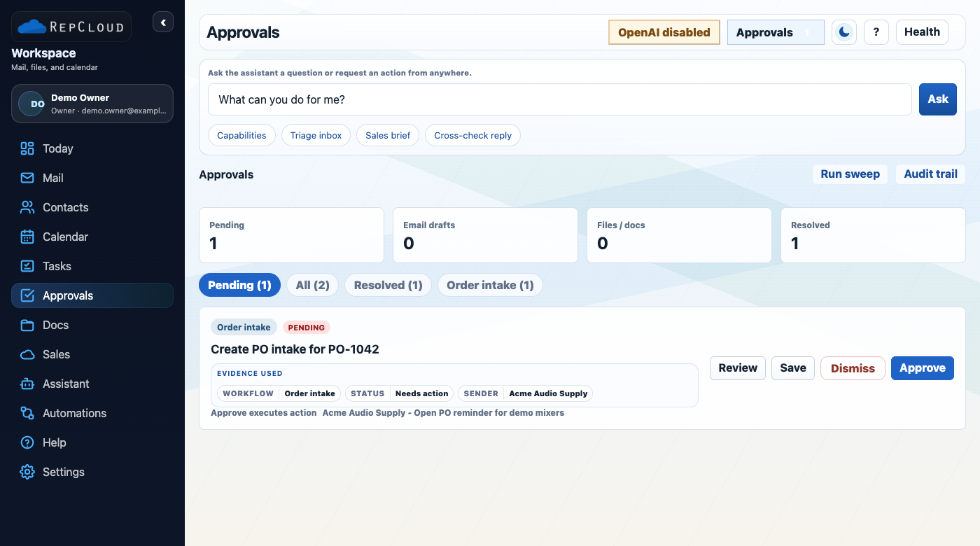Dismiss the PO-1042 approval
980x546 pixels.
point(853,368)
